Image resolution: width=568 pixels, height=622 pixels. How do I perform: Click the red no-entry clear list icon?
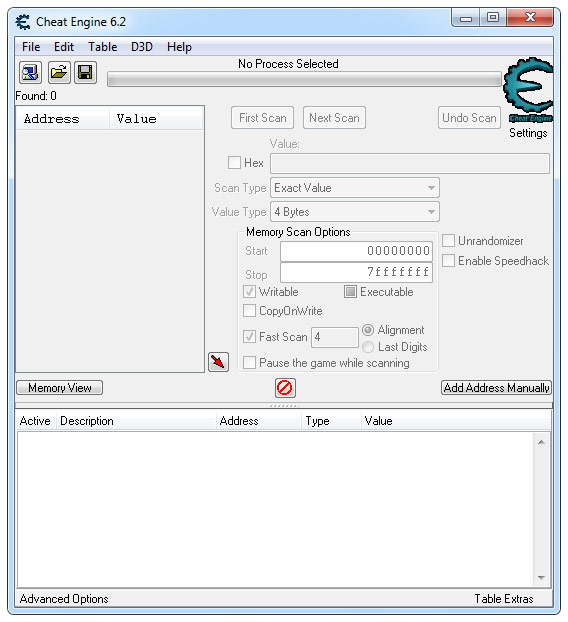[x=285, y=388]
